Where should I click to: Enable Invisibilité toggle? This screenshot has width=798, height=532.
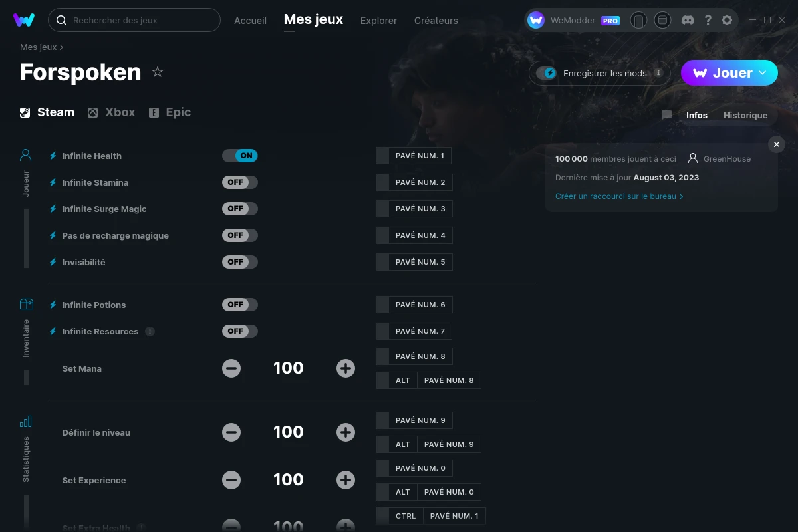[239, 262]
